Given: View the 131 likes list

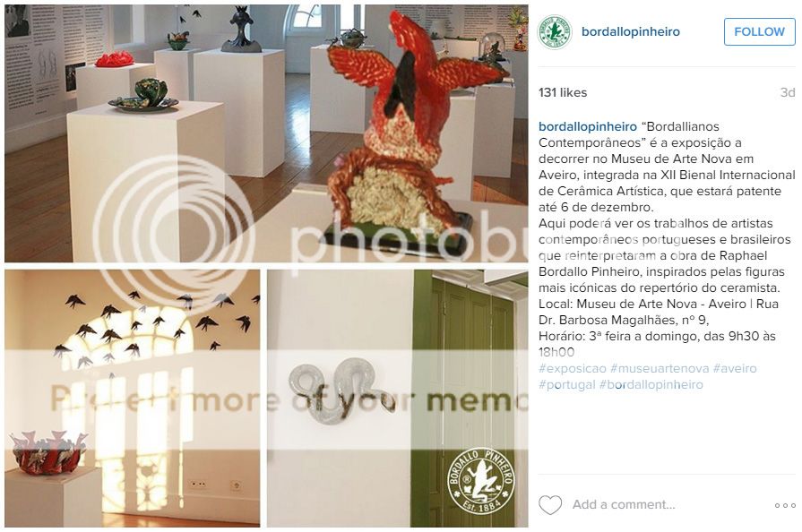Looking at the screenshot, I should 563,92.
